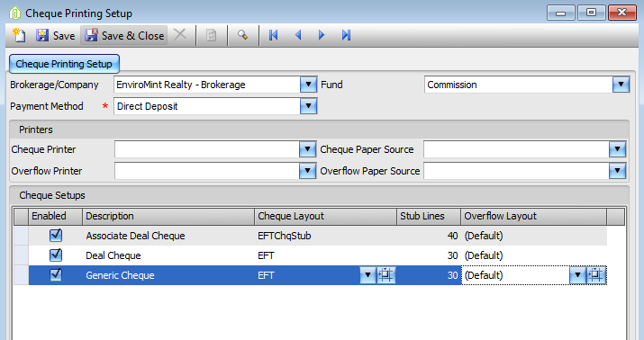
Task: Uncheck Associate Deal Cheque enabled box
Action: (56, 236)
